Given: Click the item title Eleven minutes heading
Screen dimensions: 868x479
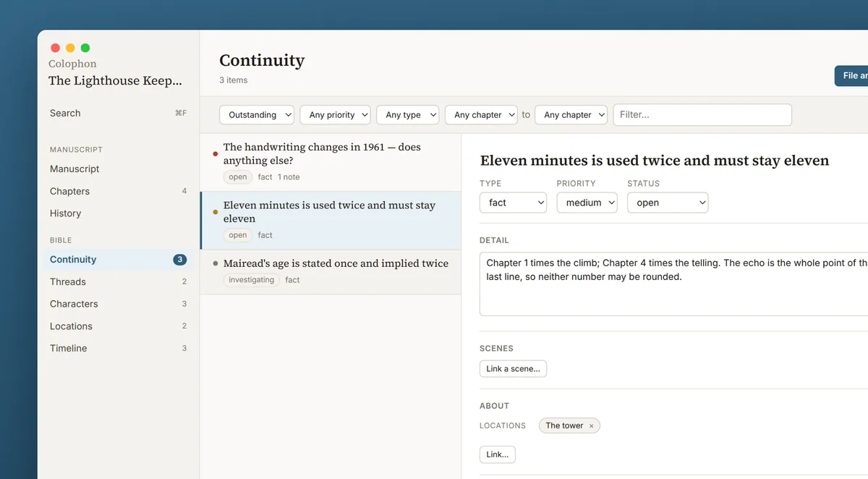Looking at the screenshot, I should (655, 161).
